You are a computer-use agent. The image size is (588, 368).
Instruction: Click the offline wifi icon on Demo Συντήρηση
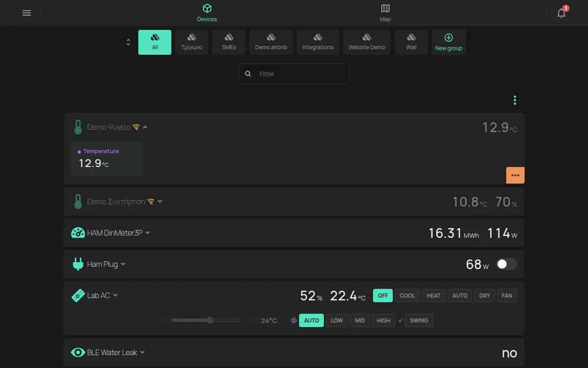pos(151,201)
